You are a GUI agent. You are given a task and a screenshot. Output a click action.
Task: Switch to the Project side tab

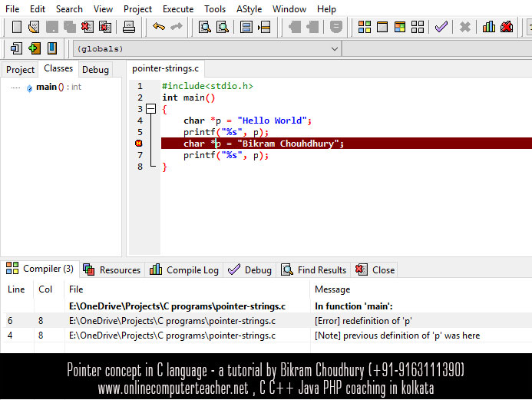[x=20, y=70]
